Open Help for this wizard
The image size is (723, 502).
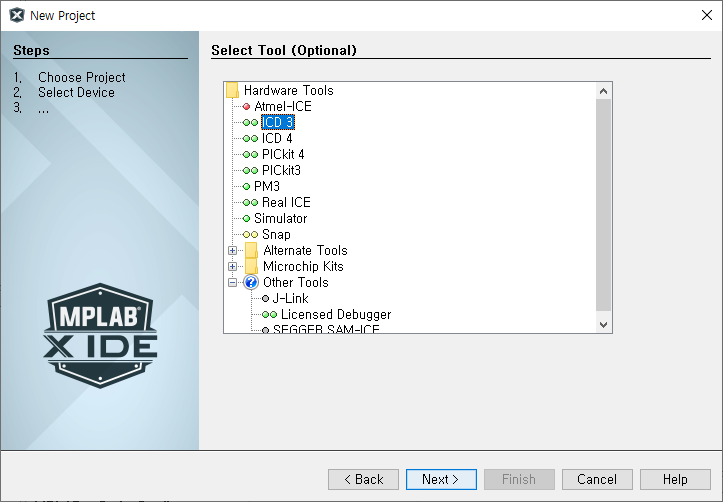coord(675,479)
